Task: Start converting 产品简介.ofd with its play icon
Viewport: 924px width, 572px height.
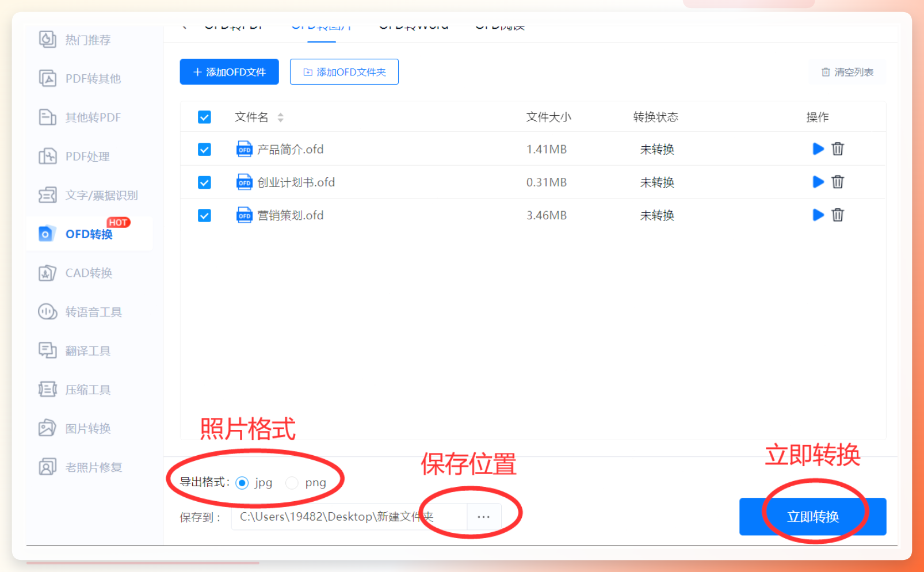Action: [x=818, y=149]
